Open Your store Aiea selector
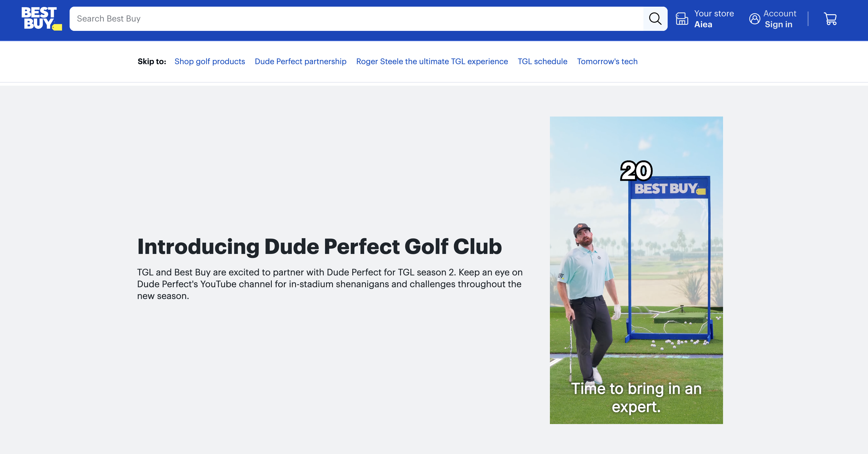 point(705,19)
